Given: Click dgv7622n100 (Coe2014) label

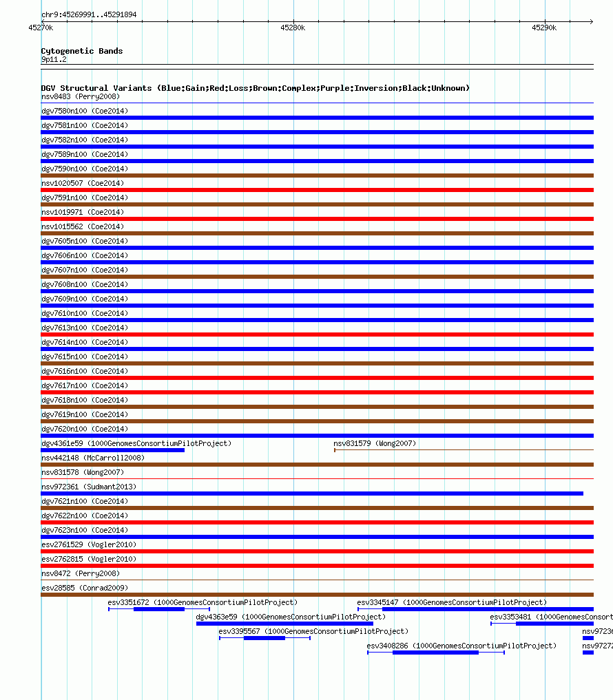Looking at the screenshot, I should click(x=85, y=516).
